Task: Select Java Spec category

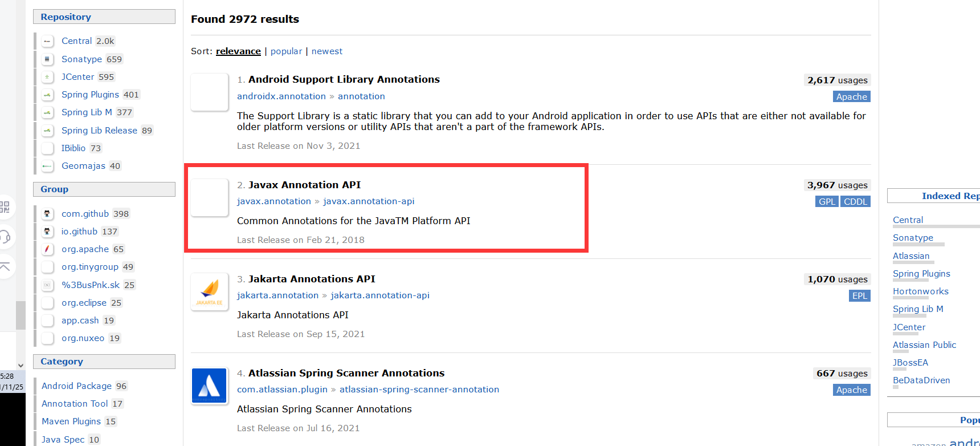Action: coord(63,440)
